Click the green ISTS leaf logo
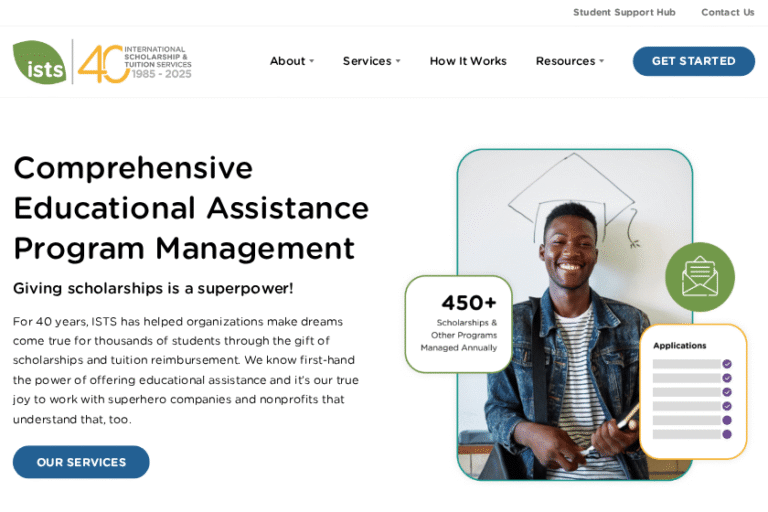The height and width of the screenshot is (512, 768). (x=40, y=62)
